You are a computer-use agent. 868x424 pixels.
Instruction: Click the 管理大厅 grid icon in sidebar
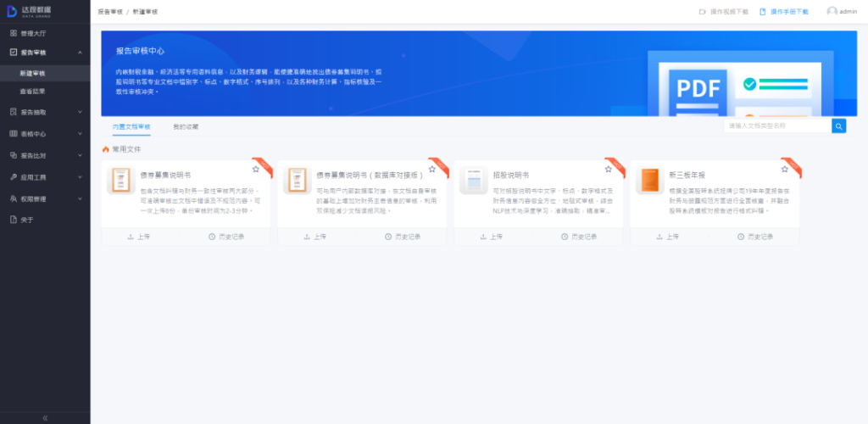pos(14,33)
